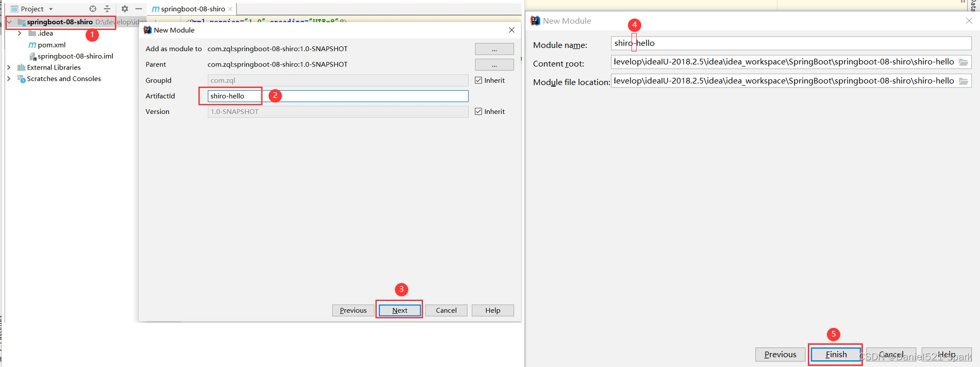Click the collapse all icon in Project panel

[x=107, y=9]
